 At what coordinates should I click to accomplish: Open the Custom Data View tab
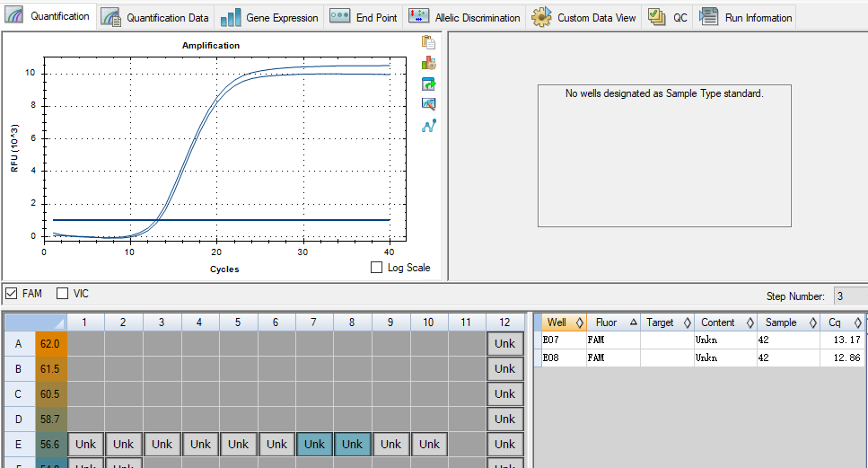[583, 18]
